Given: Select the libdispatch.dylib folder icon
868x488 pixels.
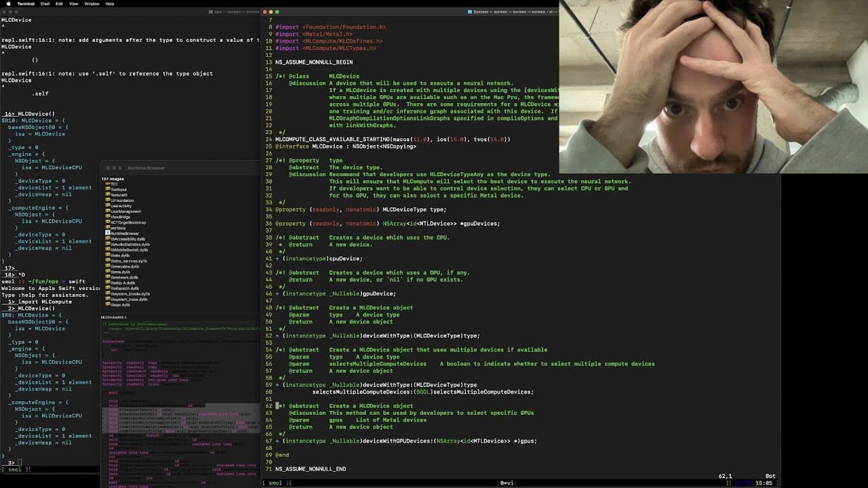Looking at the screenshot, I should click(108, 287).
